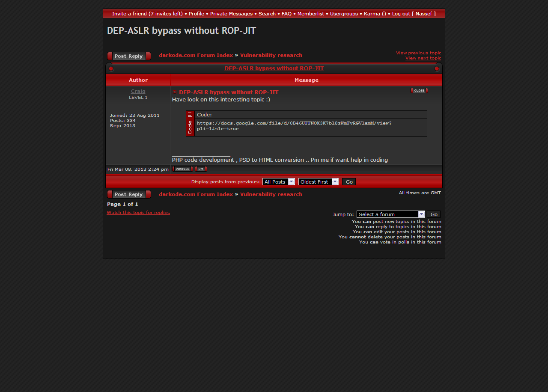
Task: Click the small red post icon beside the post title
Action: tap(175, 92)
